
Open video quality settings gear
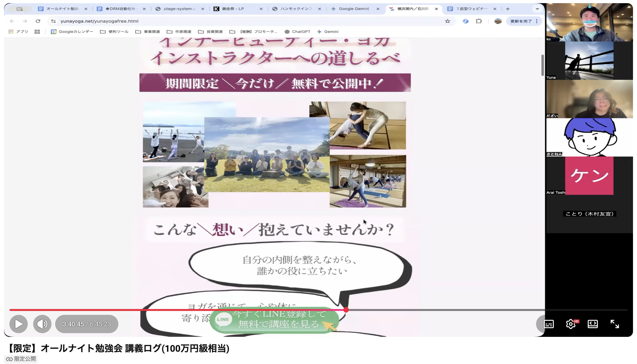(x=571, y=324)
